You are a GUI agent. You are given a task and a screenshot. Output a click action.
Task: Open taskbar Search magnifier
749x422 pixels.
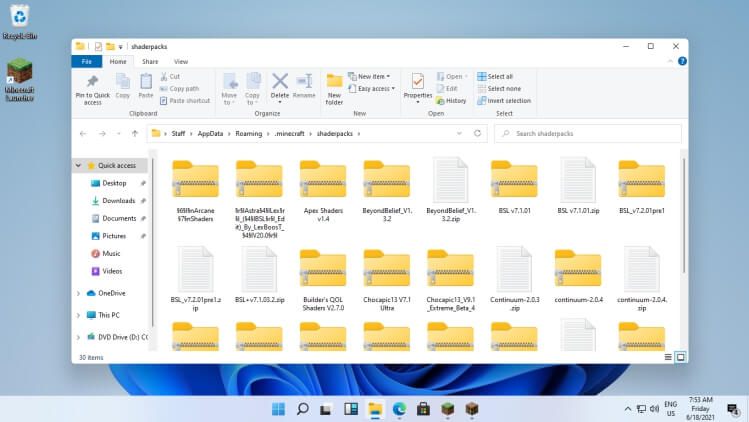302,409
